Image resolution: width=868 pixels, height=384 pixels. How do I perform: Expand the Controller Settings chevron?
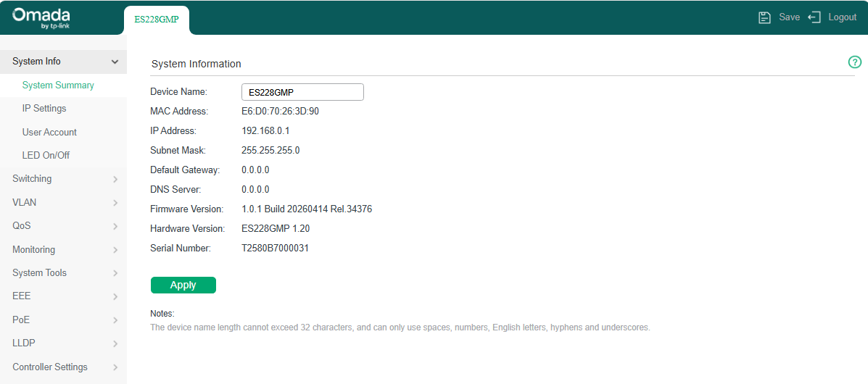pos(115,367)
